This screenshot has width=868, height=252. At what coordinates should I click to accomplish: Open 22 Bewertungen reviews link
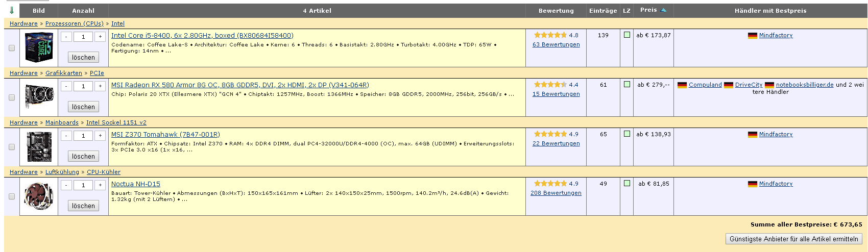click(556, 144)
